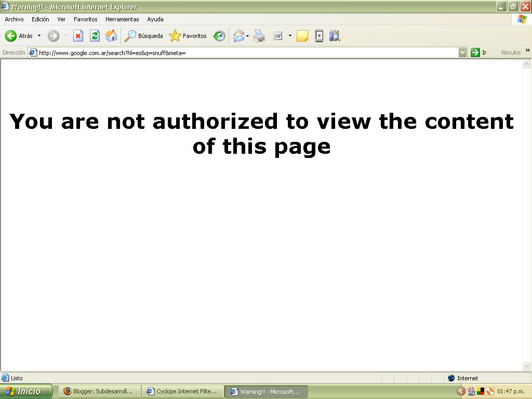Screen dimensions: 532x399
Task: Click the four-colored squares tray icon
Action: [481, 392]
